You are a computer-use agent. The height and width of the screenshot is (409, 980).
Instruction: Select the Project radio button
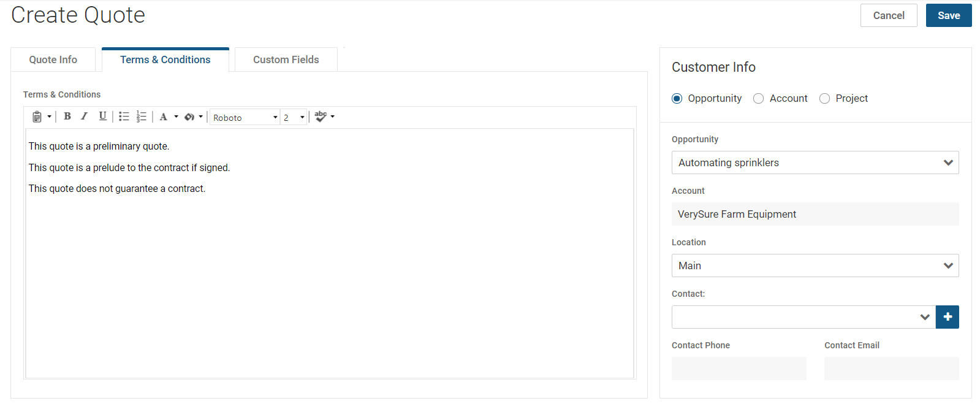pos(825,99)
